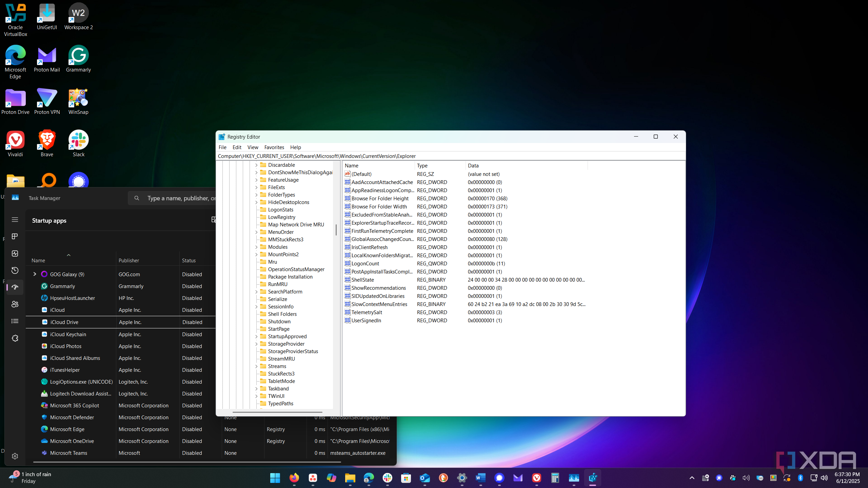Open Task Manager hamburger navigation menu
This screenshot has height=488, width=868.
pos(15,220)
